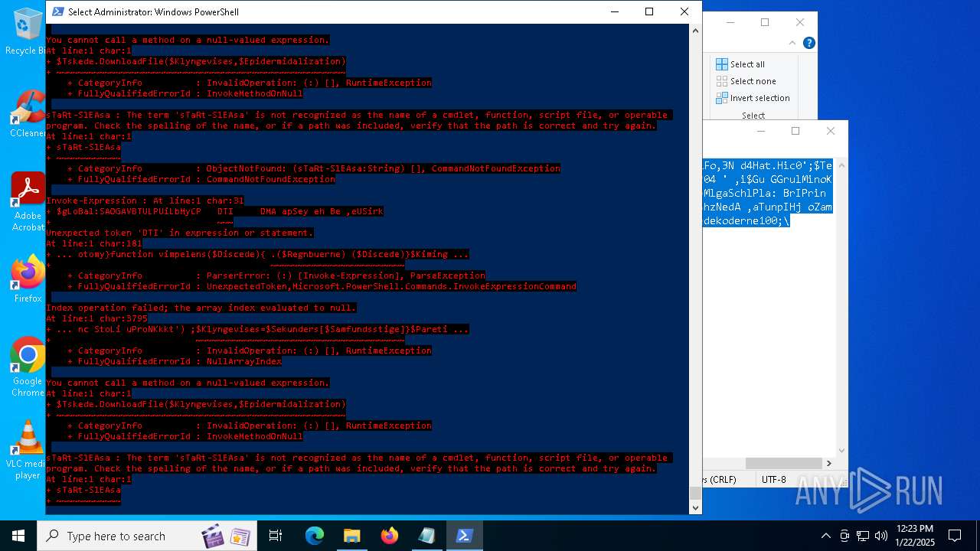Select PowerShell taskbar button

click(464, 536)
